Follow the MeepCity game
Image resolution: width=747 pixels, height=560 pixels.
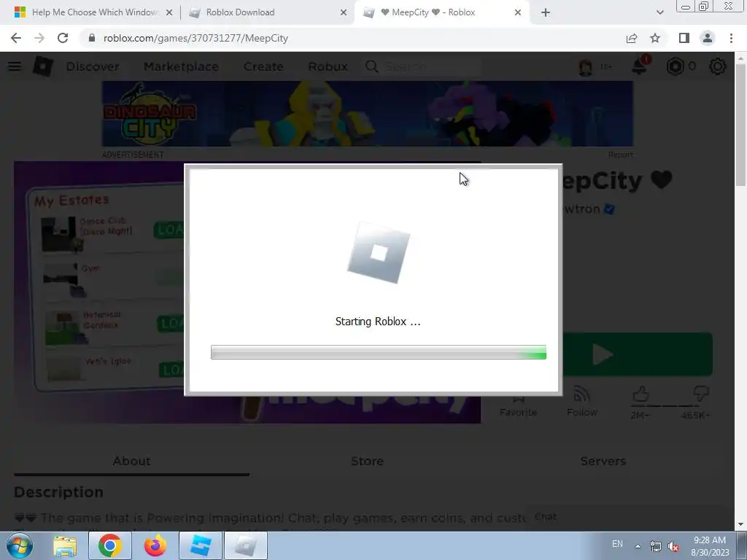(581, 402)
